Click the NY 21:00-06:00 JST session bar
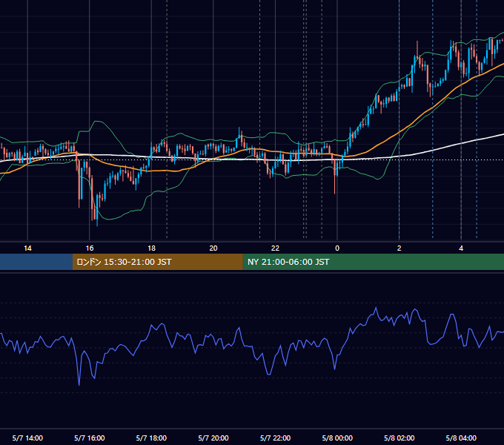The height and width of the screenshot is (445, 504). [x=373, y=262]
